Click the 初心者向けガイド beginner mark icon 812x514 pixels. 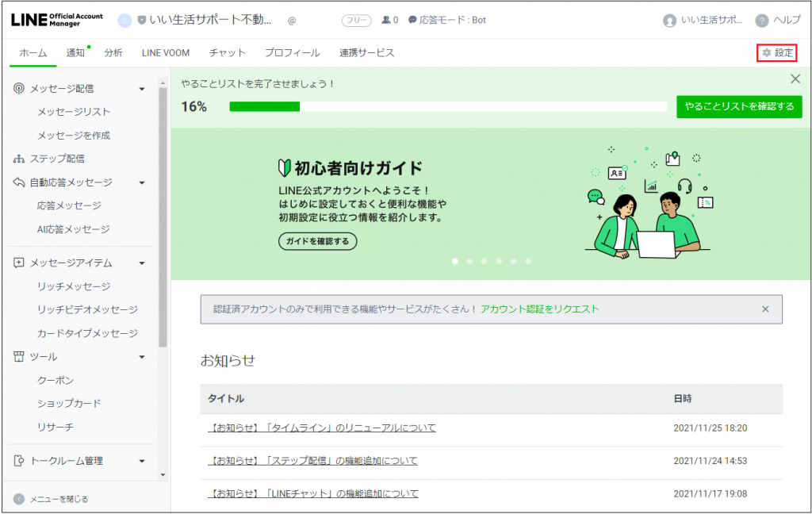tap(285, 168)
